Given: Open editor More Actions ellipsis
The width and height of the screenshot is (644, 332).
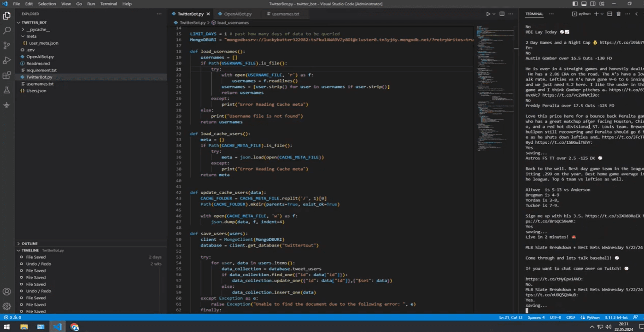Looking at the screenshot, I should (512, 14).
